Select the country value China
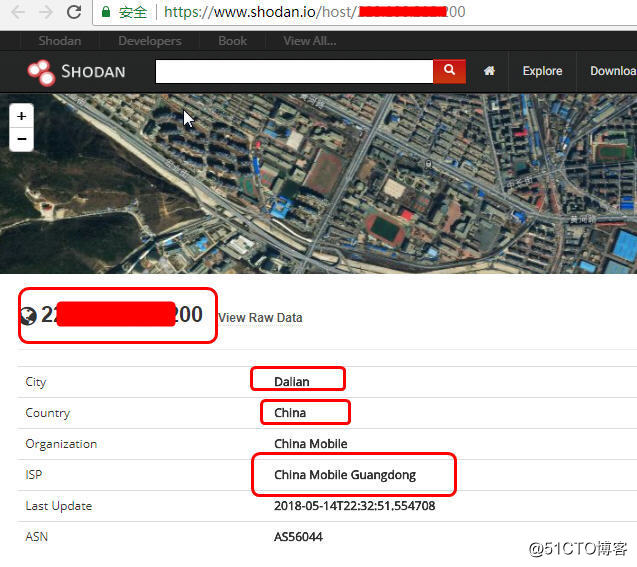 [290, 413]
